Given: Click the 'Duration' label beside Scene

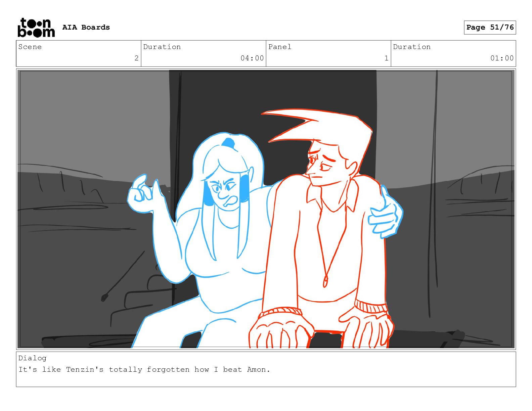Looking at the screenshot, I should 162,47.
